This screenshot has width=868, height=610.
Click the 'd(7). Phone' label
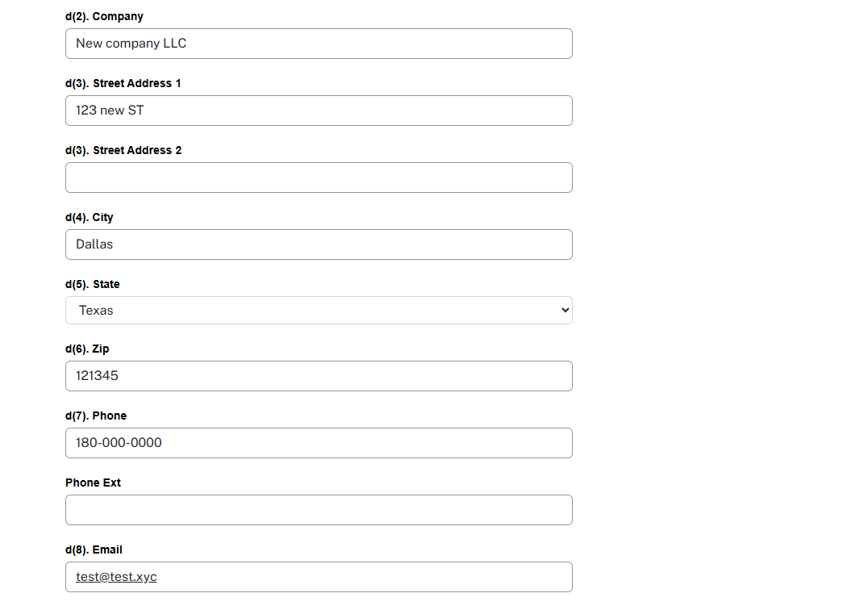(x=96, y=416)
